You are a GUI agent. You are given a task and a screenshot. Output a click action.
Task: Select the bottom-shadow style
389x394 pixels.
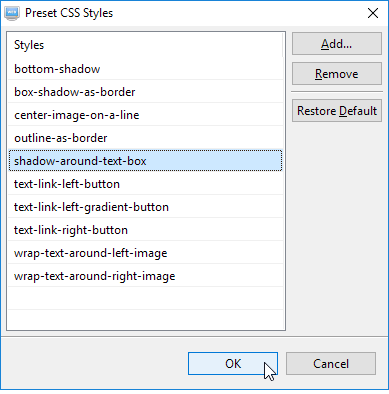(145, 69)
